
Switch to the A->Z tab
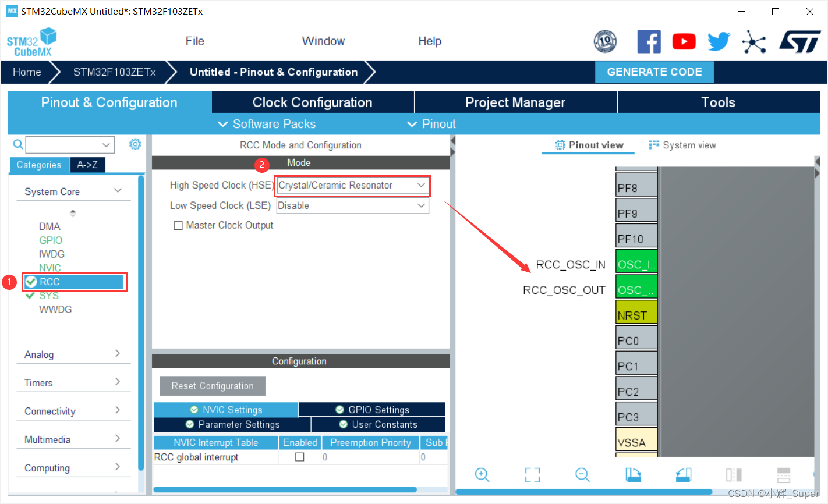(87, 165)
